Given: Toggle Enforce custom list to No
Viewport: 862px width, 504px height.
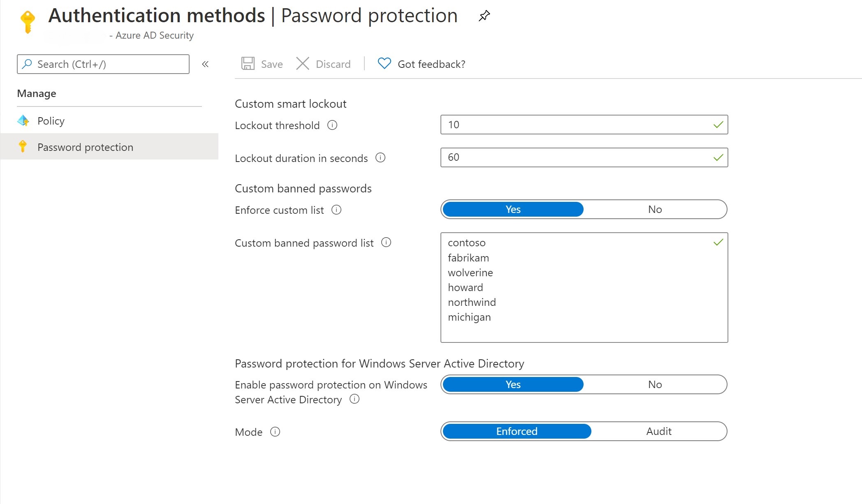Looking at the screenshot, I should point(654,209).
